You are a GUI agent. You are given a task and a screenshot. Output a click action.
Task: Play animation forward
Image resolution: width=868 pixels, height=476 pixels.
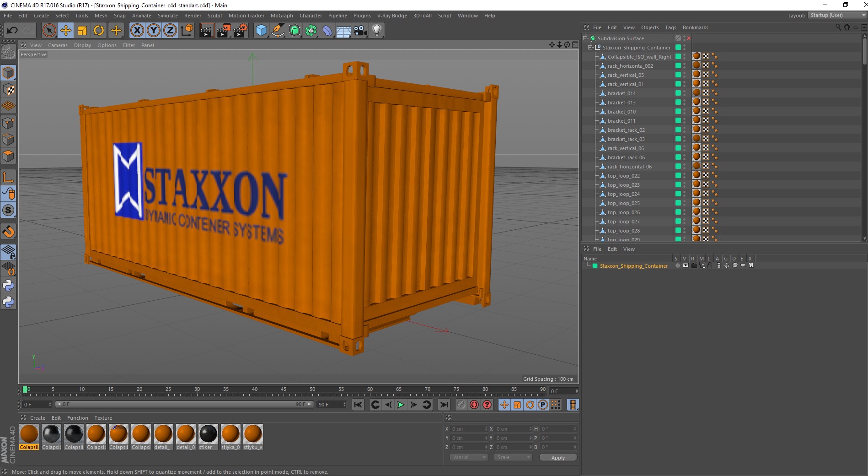pos(401,405)
